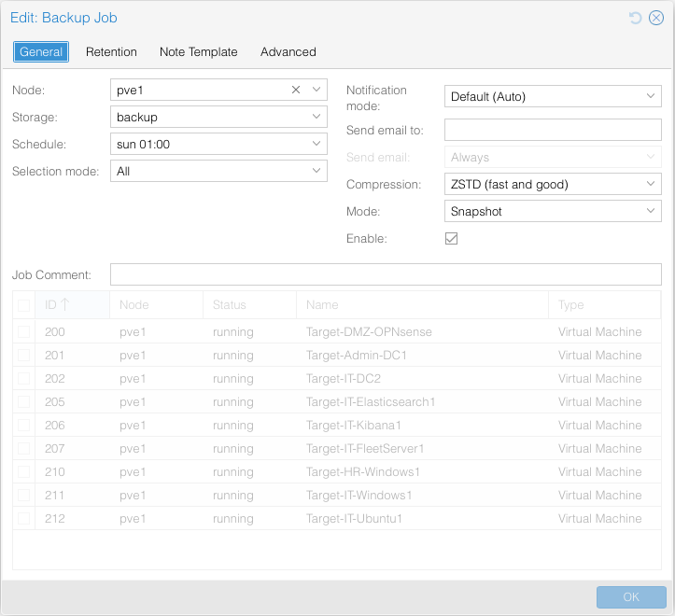The height and width of the screenshot is (616, 675).
Task: Close the Edit Backup Job dialog
Action: click(x=656, y=18)
